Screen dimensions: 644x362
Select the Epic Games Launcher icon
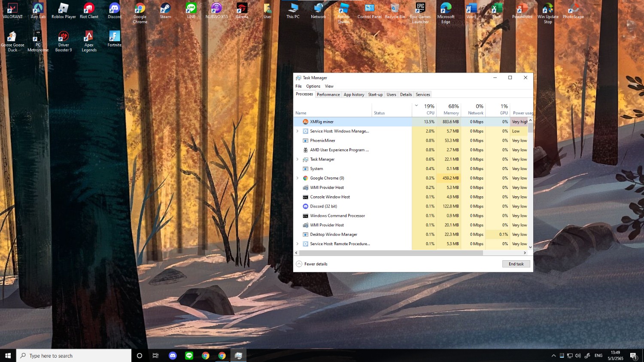coord(420,13)
